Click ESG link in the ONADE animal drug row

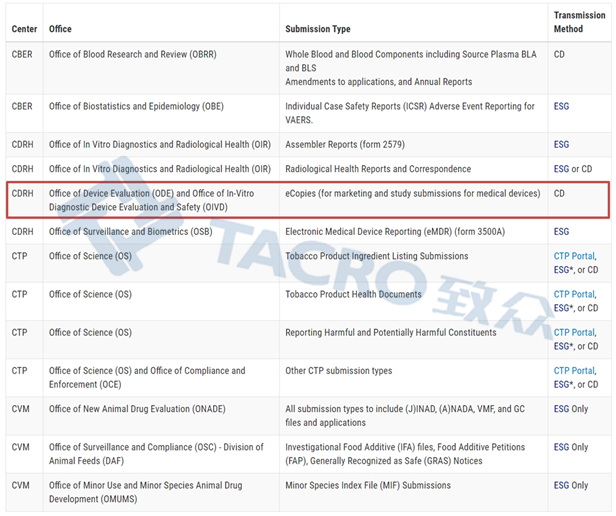pyautogui.click(x=561, y=408)
